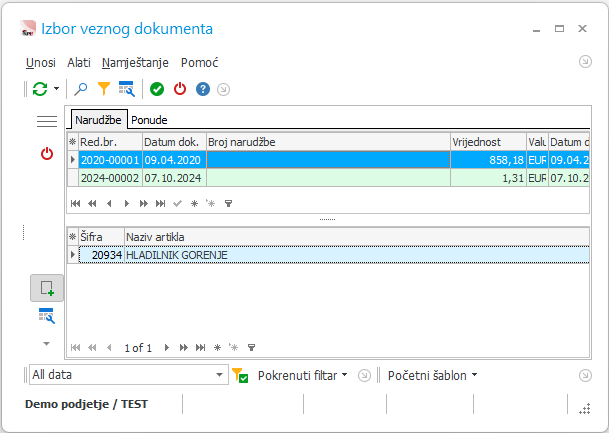Open the Početni šablon dropdown

coord(432,376)
